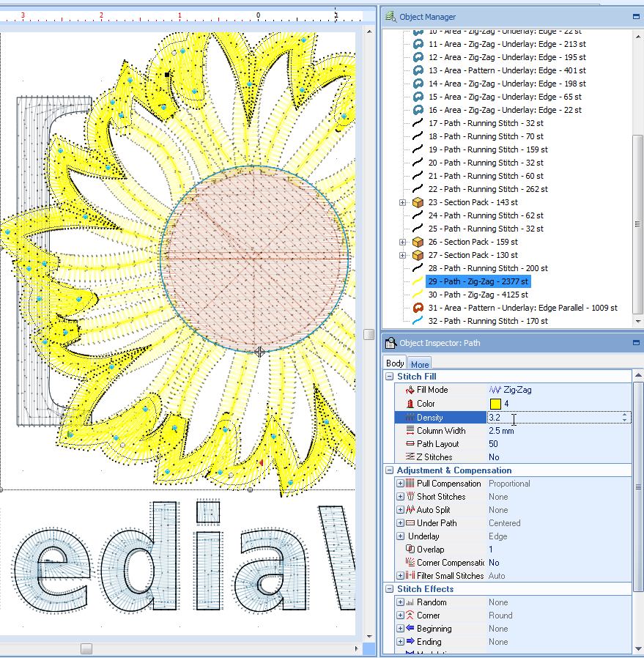This screenshot has height=658, width=644.
Task: Click the area icon of object 13
Action: click(x=418, y=70)
